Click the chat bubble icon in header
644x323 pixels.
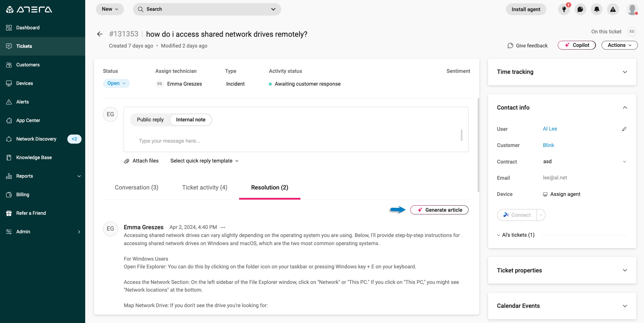[580, 9]
